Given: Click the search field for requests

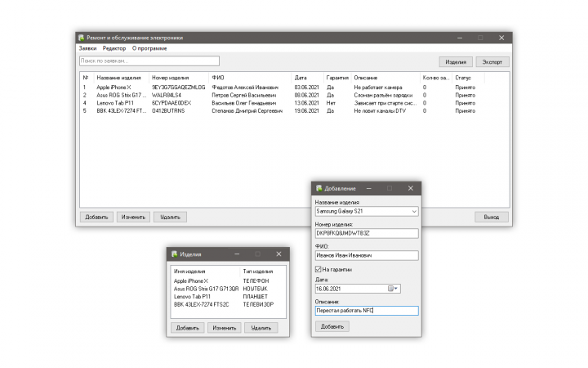Looking at the screenshot, I should tap(149, 61).
